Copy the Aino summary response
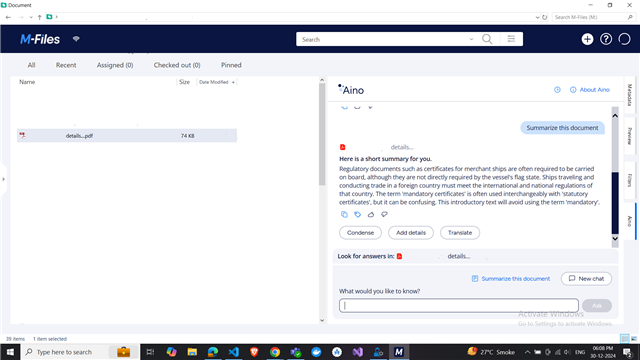 point(344,214)
